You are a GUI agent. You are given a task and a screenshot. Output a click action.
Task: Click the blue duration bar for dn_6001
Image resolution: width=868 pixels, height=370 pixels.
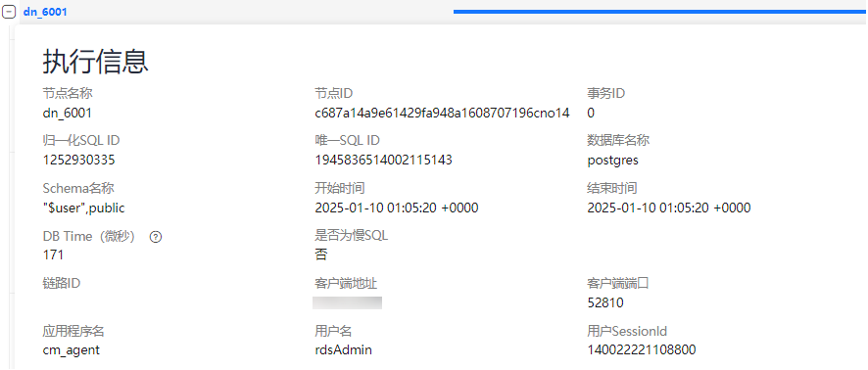click(x=660, y=11)
